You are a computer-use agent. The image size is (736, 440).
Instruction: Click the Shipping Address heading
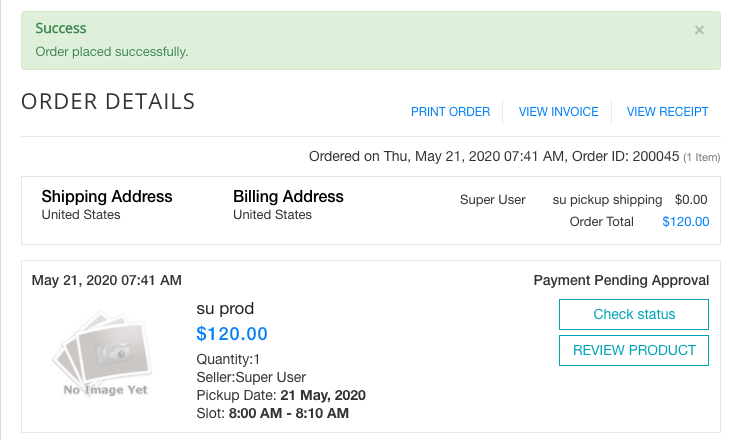(107, 196)
